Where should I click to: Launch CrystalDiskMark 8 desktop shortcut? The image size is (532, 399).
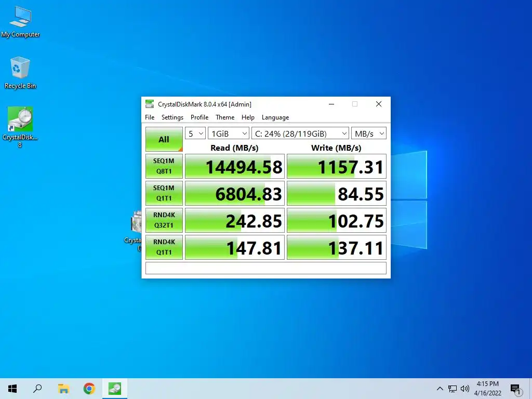point(20,127)
